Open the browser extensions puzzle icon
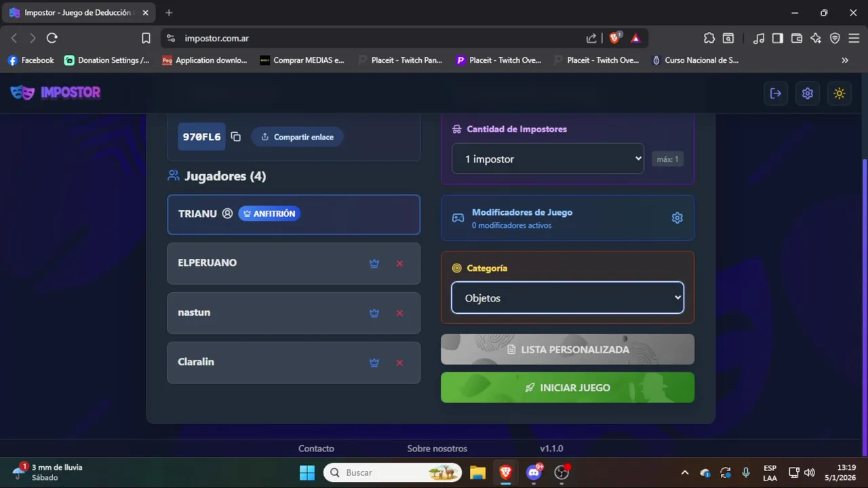This screenshot has width=868, height=488. 709,39
